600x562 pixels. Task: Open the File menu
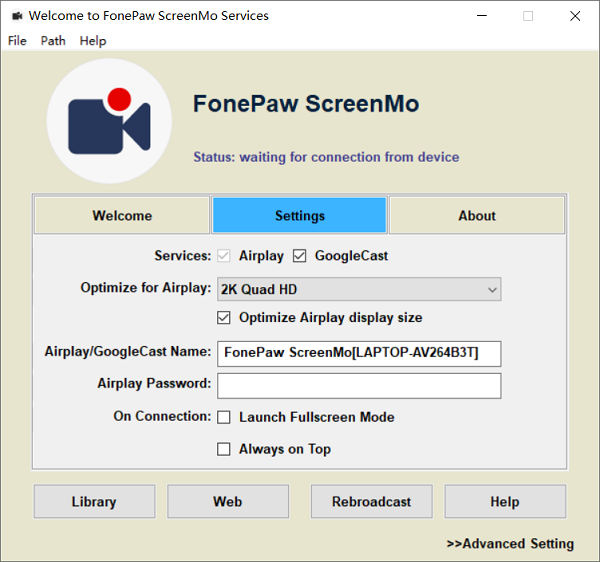click(x=17, y=41)
